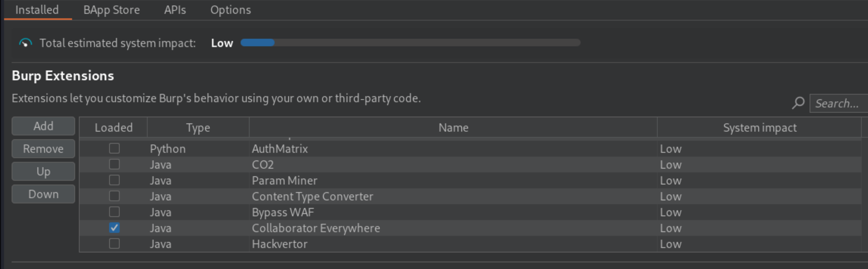The height and width of the screenshot is (269, 868).
Task: Select the Param Miner row name
Action: (x=453, y=180)
